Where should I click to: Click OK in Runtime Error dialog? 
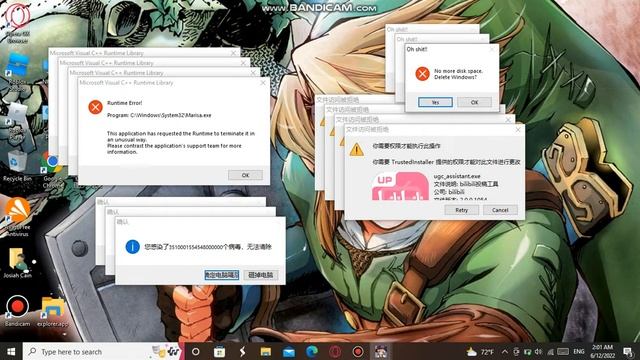tap(245, 175)
